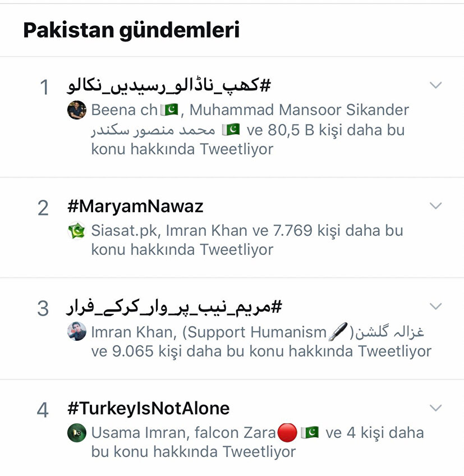
Task: Click rank number 1 in the trends list
Action: pyautogui.click(x=43, y=88)
